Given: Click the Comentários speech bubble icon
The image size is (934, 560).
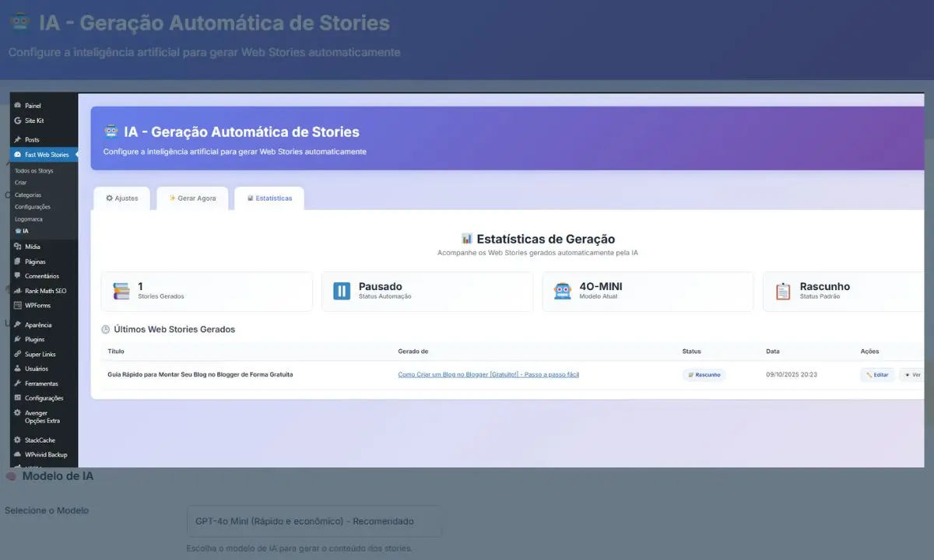Looking at the screenshot, I should (x=18, y=276).
